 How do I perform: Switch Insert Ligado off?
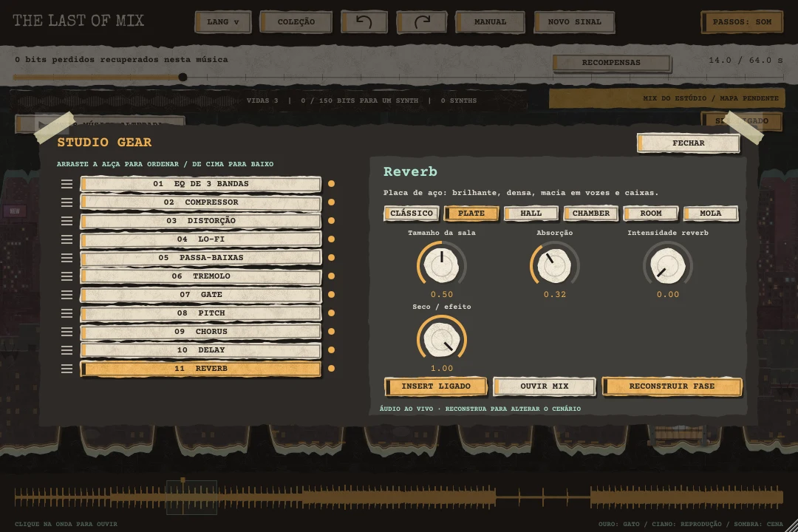coord(436,386)
